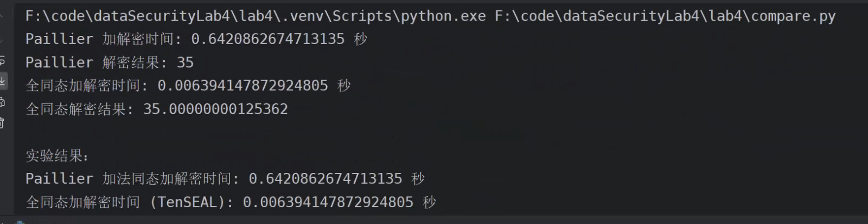
Task: Click the python.exe interpreter path text
Action: tap(255, 16)
